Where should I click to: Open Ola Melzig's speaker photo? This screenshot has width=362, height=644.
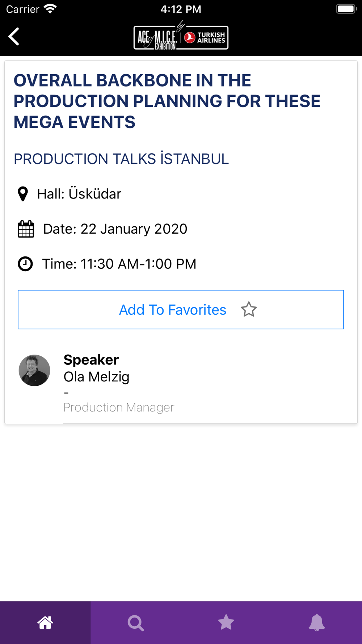point(34,370)
